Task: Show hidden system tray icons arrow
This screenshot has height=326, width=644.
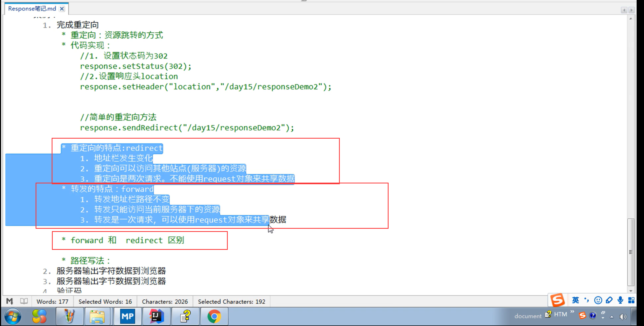Action: click(612, 317)
